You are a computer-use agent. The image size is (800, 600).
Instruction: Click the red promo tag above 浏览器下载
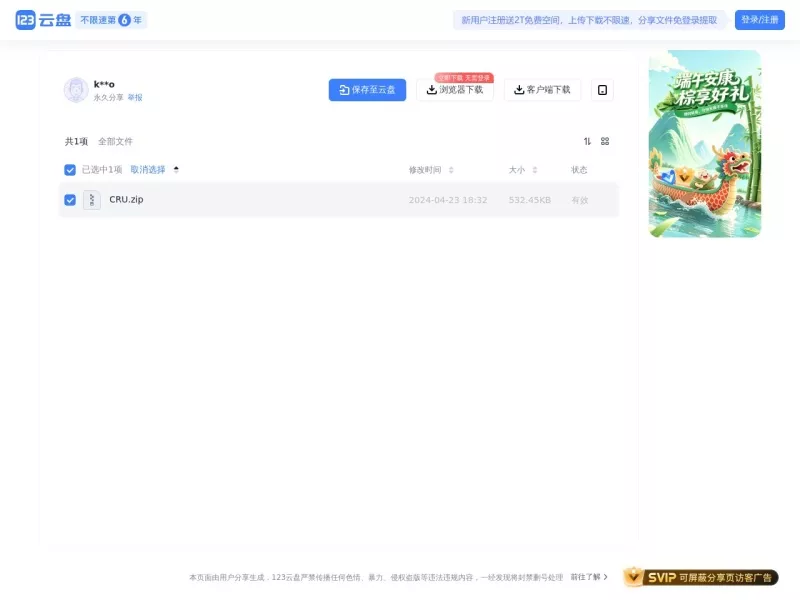(x=464, y=78)
